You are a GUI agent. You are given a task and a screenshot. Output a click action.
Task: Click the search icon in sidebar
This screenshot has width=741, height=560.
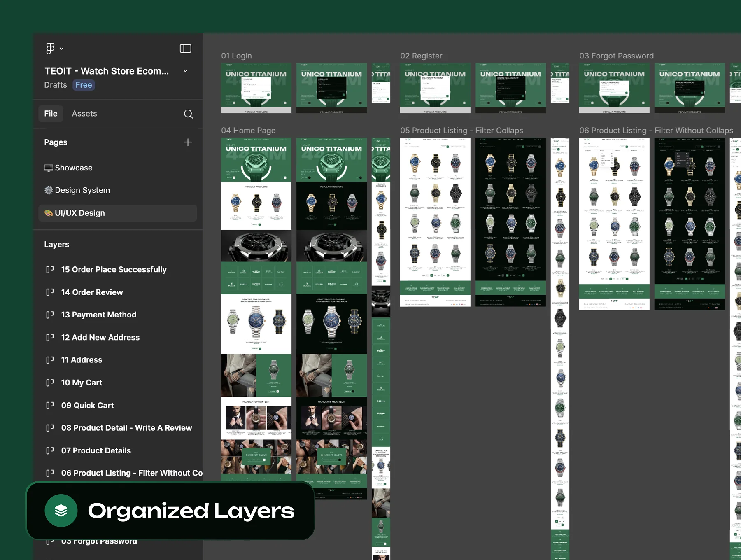coord(189,114)
